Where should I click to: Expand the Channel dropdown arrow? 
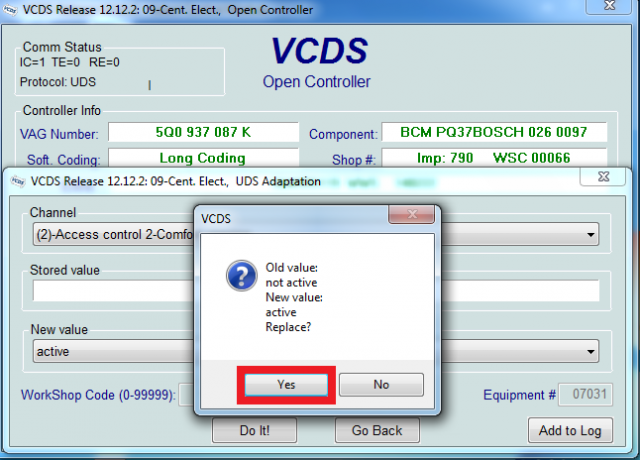tap(590, 235)
